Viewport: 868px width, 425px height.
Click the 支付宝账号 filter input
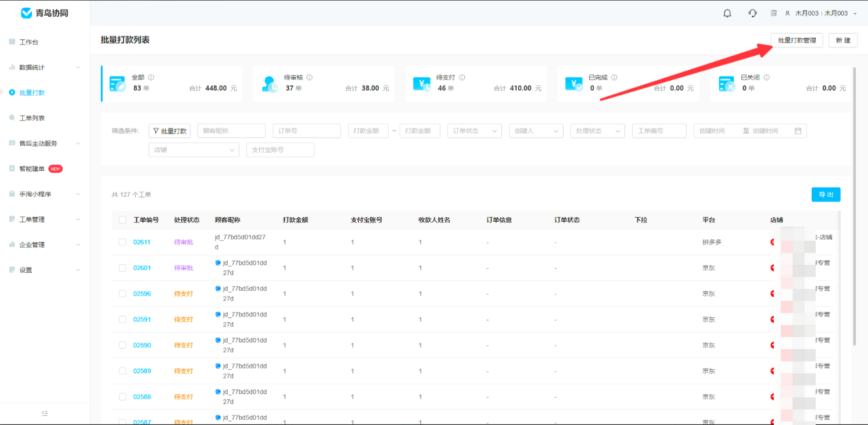click(280, 150)
